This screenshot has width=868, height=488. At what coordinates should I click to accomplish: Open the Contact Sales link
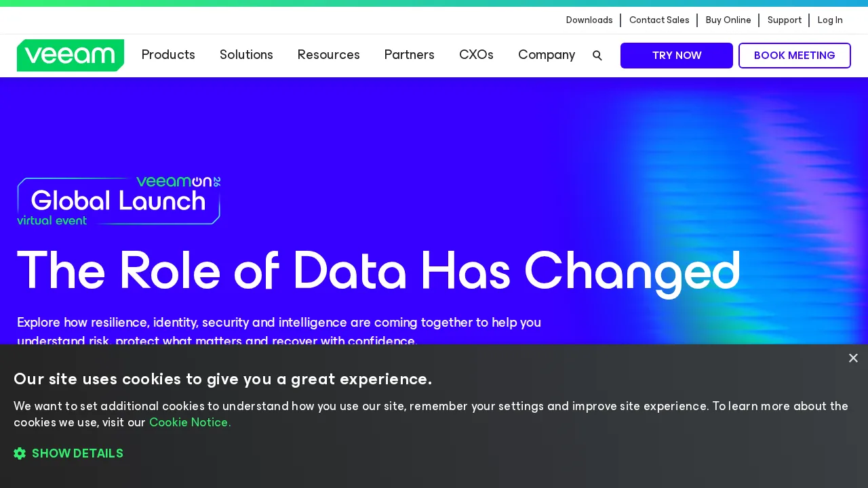(659, 20)
